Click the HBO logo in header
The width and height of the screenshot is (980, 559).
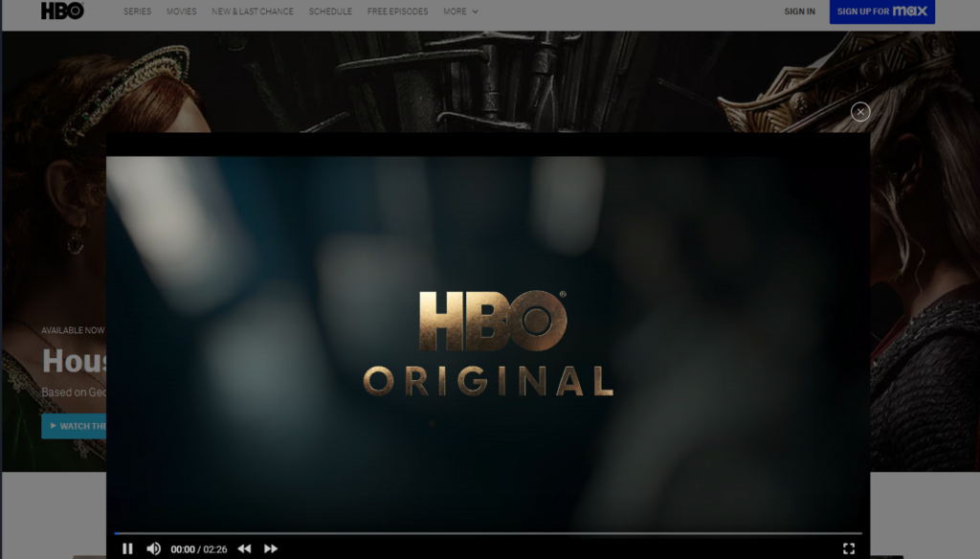[62, 11]
